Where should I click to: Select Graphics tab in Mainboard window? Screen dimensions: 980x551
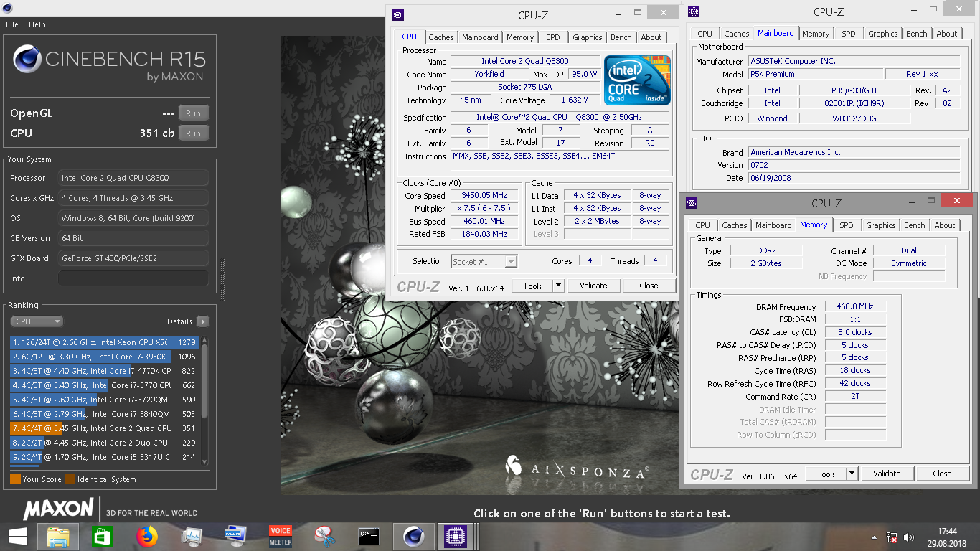(882, 34)
